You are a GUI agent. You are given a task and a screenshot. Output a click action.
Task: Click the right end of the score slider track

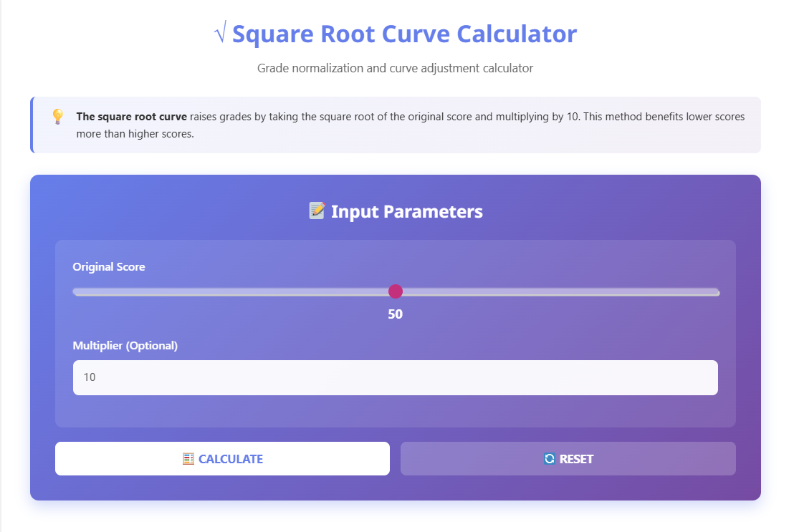coord(713,291)
